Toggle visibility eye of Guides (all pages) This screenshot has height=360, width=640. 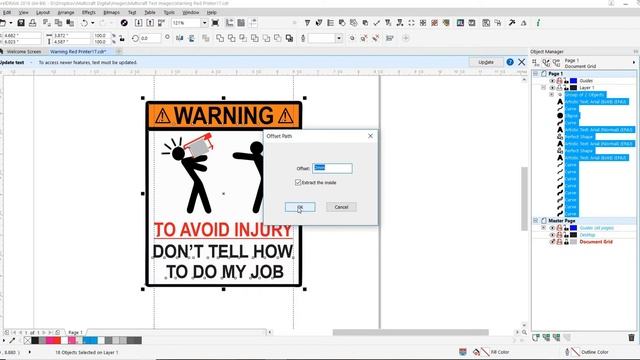click(552, 228)
